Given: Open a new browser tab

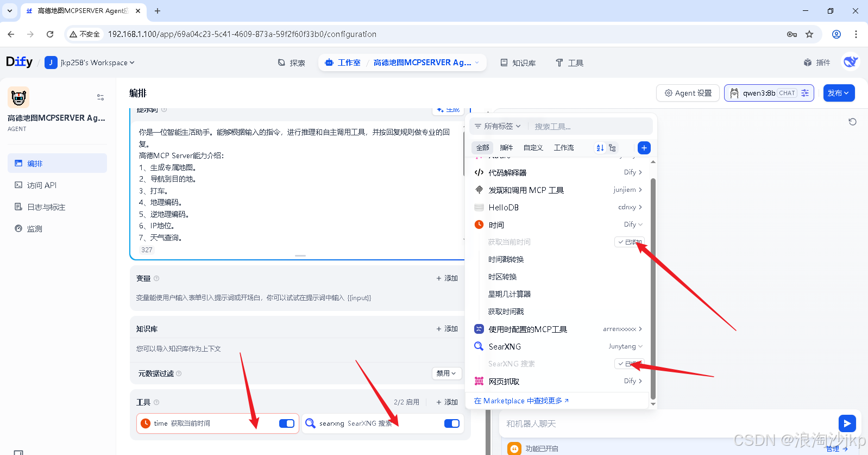Looking at the screenshot, I should 158,11.
